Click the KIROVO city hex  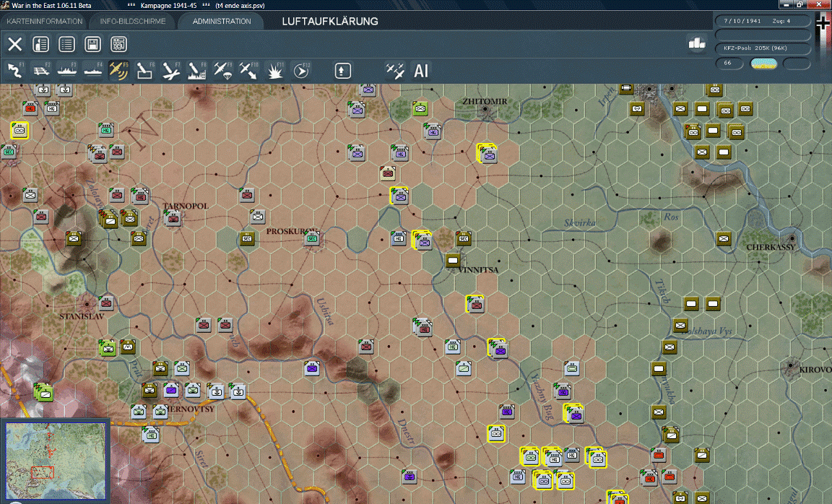tap(791, 366)
